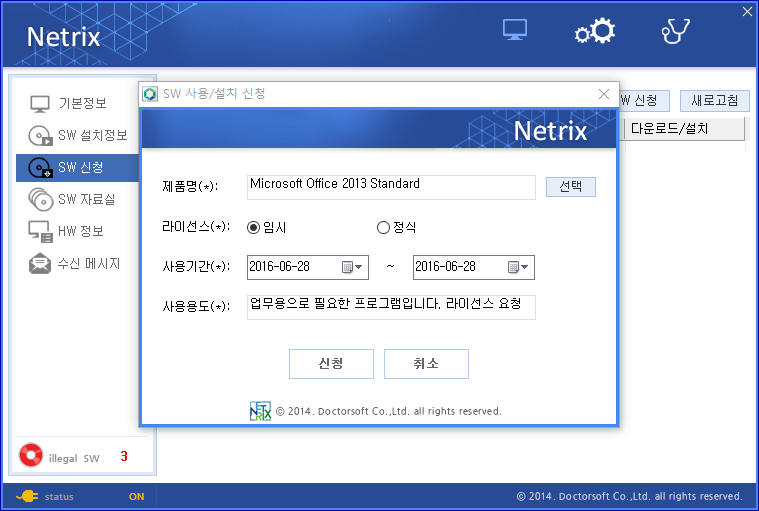
Task: Click the Netrix footer logo in dialog
Action: click(260, 411)
